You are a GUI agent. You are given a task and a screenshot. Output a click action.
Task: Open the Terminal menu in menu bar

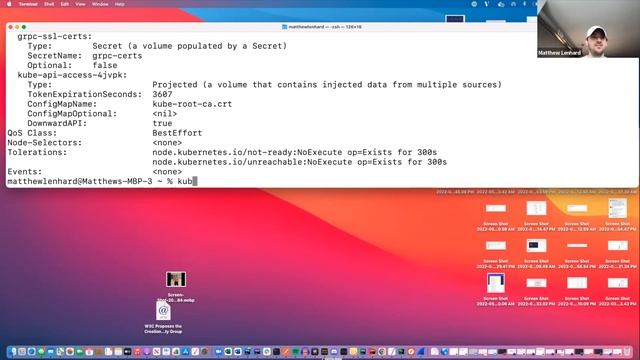click(28, 4)
